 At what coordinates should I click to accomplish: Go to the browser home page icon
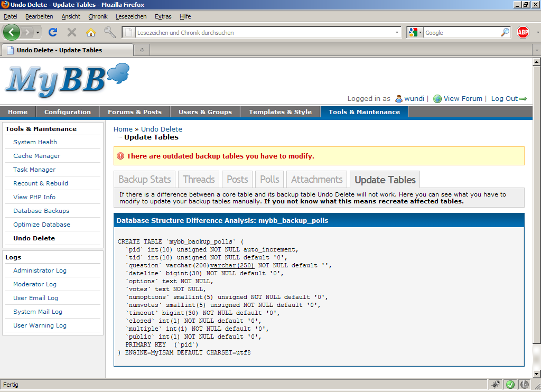pyautogui.click(x=91, y=32)
